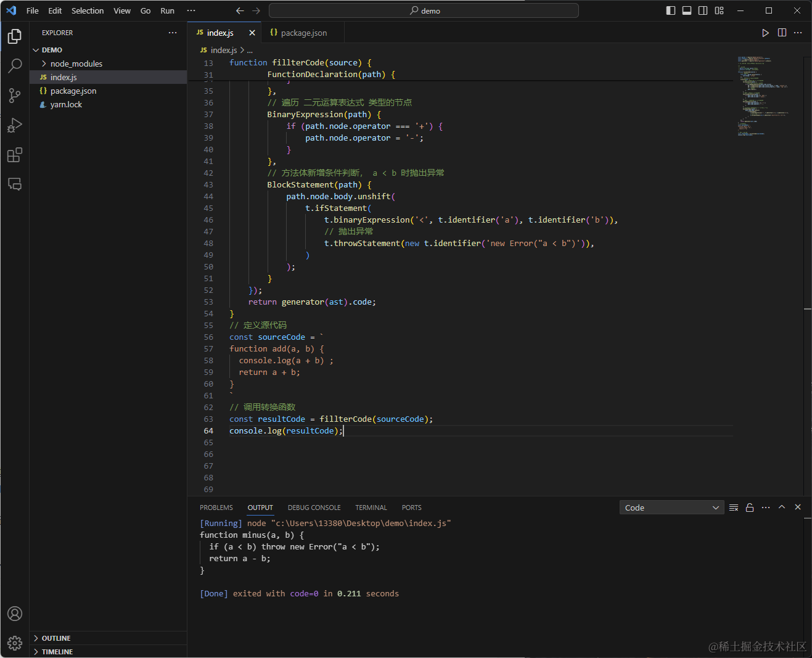Go back with the navigation arrow
812x658 pixels.
pyautogui.click(x=240, y=10)
